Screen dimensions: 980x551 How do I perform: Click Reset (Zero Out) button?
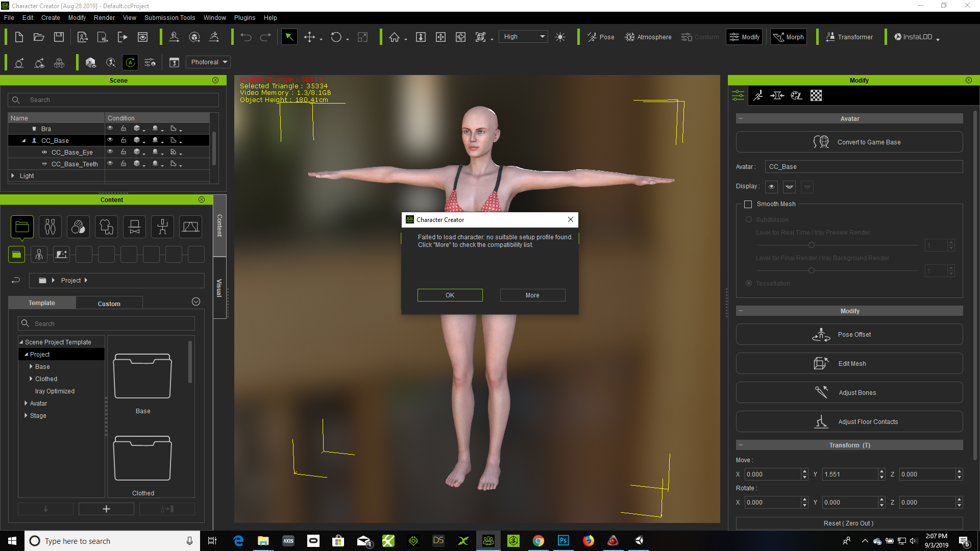[849, 523]
